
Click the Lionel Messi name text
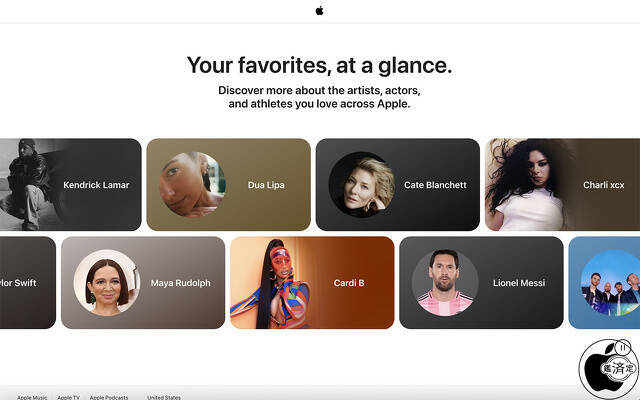pyautogui.click(x=519, y=283)
